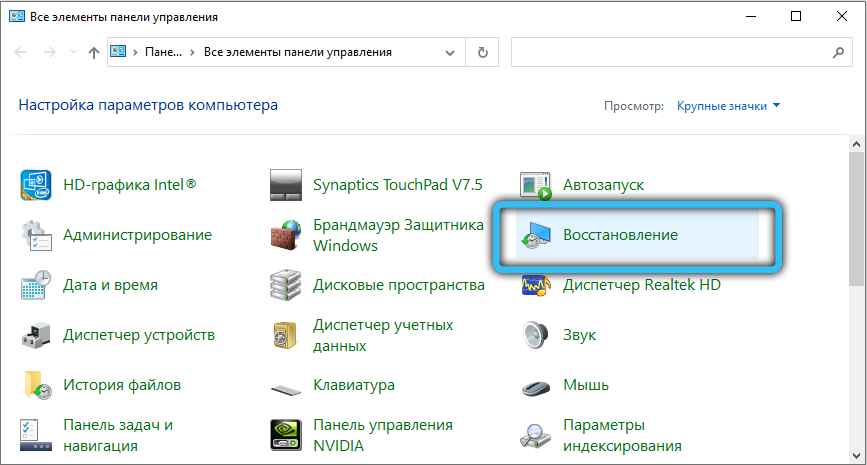Go up one level with the up arrow
The image size is (867, 465).
point(94,53)
